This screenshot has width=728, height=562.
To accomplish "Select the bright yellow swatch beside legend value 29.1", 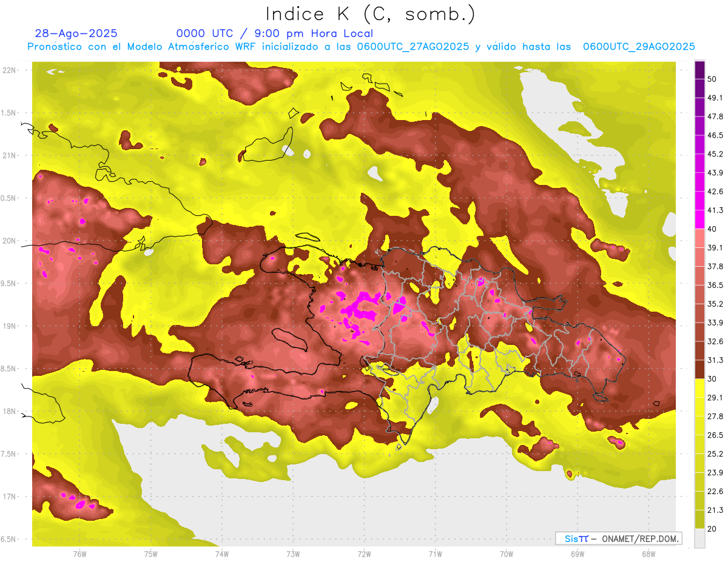I will click(x=699, y=388).
